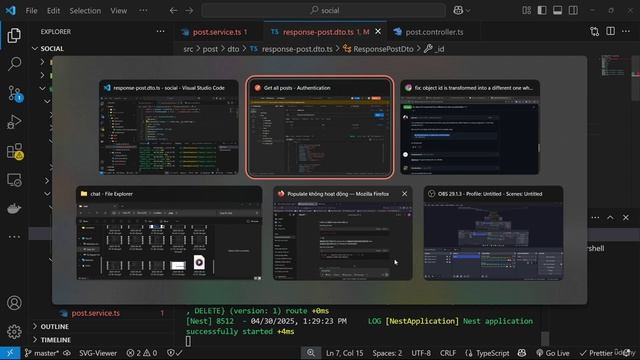Open the Docker view
640x360 pixels.
14,209
